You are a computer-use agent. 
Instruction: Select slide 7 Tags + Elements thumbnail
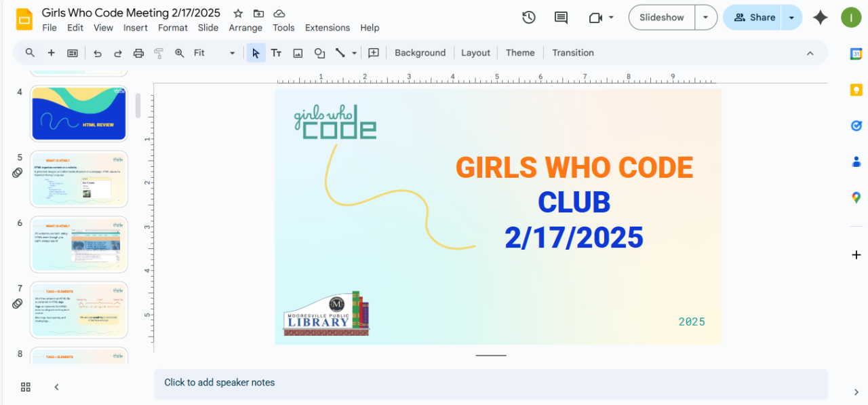coord(79,310)
